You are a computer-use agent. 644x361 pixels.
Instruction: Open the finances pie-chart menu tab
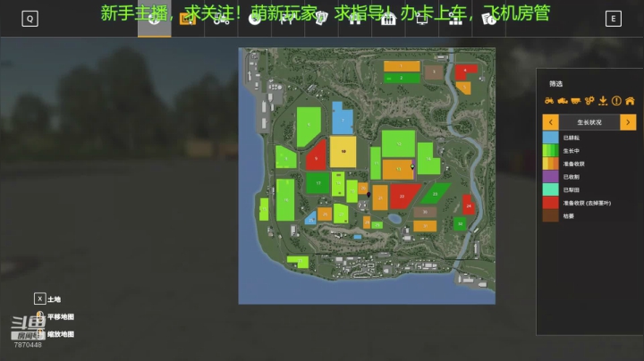[x=255, y=19]
